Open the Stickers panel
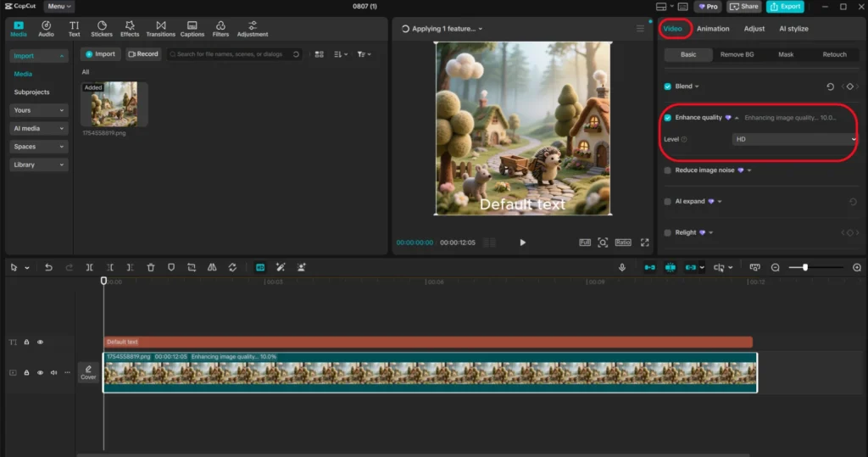Image resolution: width=868 pixels, height=457 pixels. 102,29
